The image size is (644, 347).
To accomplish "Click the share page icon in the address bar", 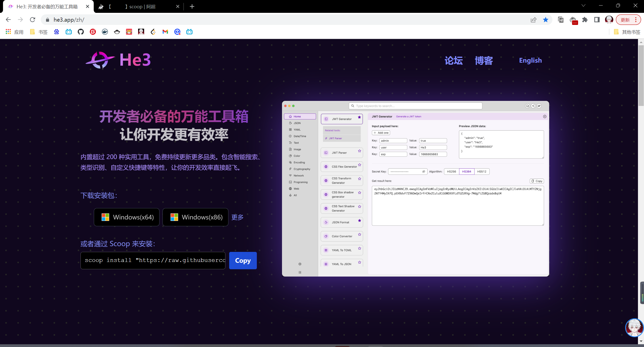I will (534, 20).
